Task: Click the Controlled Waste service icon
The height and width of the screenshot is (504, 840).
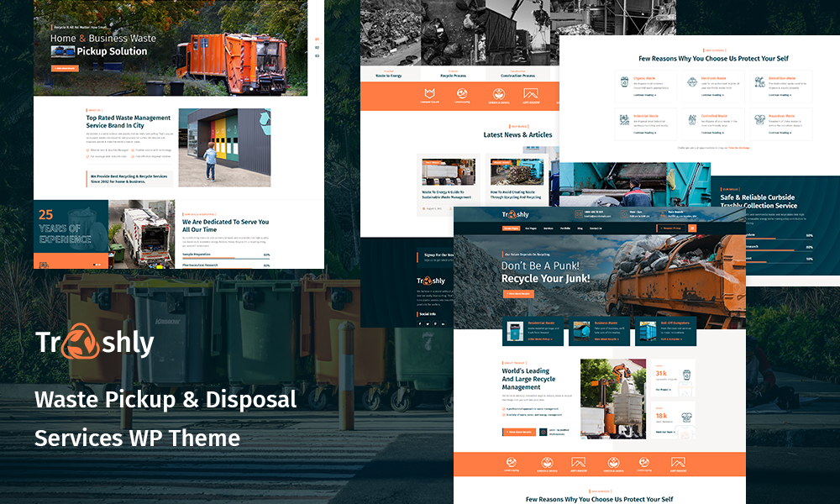Action: point(692,121)
